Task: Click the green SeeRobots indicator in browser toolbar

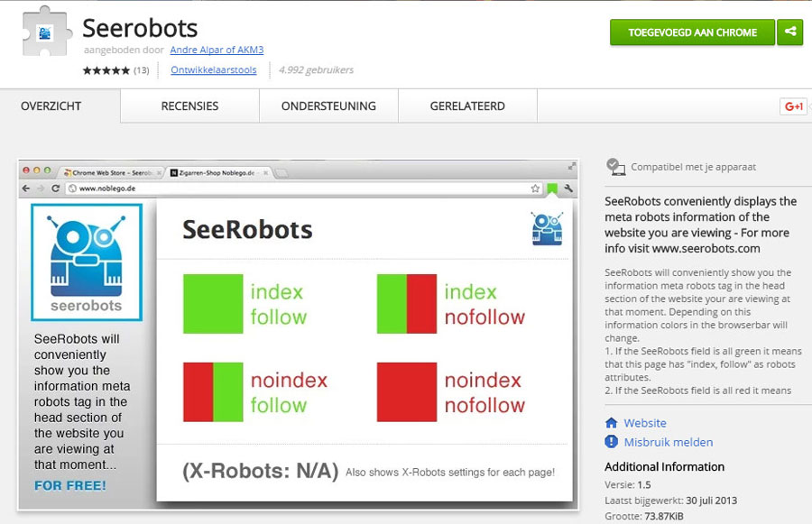Action: [552, 188]
